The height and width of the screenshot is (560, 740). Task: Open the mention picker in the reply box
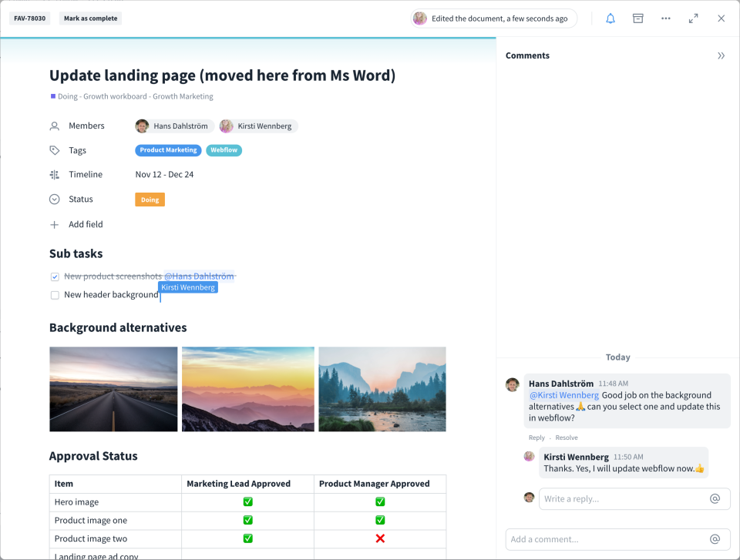point(716,498)
